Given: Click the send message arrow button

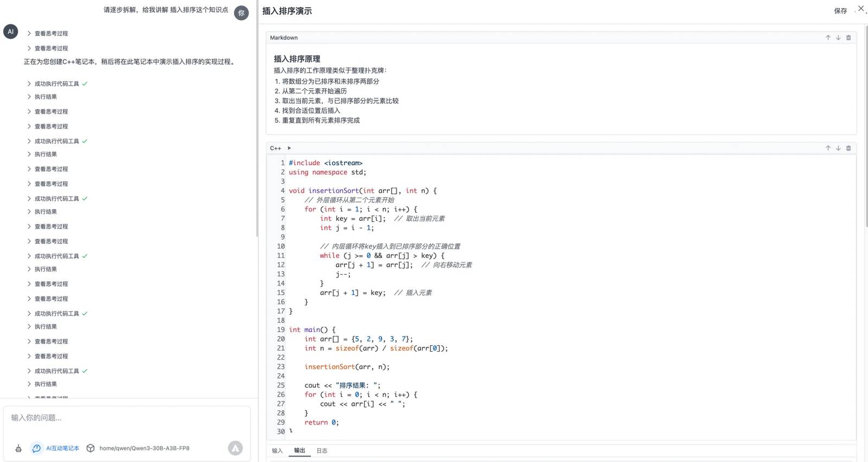Looking at the screenshot, I should 235,448.
